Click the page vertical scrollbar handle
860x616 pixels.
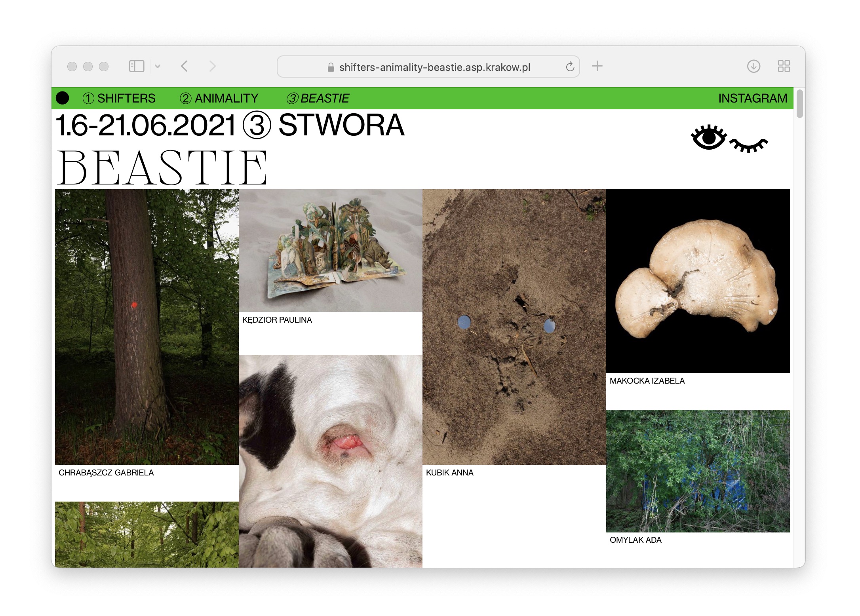tap(799, 104)
